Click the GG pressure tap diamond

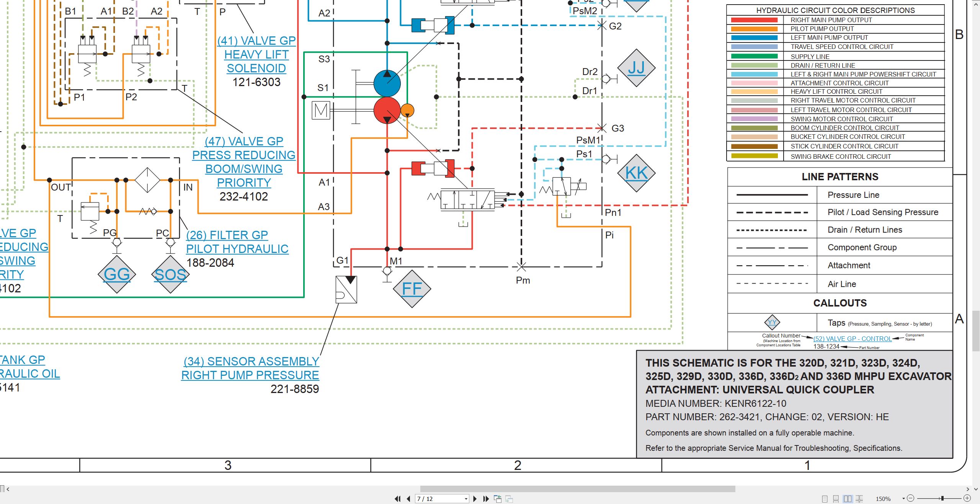117,274
